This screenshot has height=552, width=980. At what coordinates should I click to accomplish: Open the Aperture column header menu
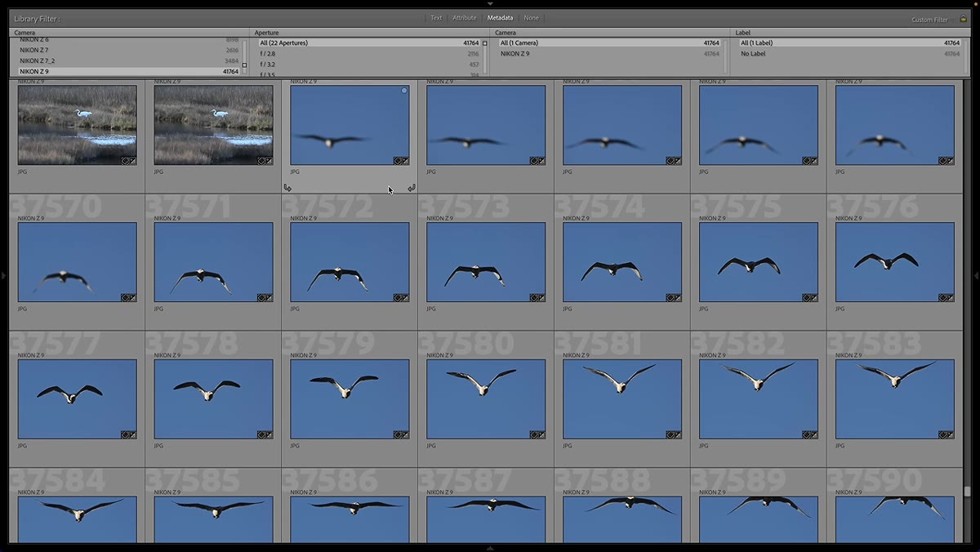pos(266,33)
